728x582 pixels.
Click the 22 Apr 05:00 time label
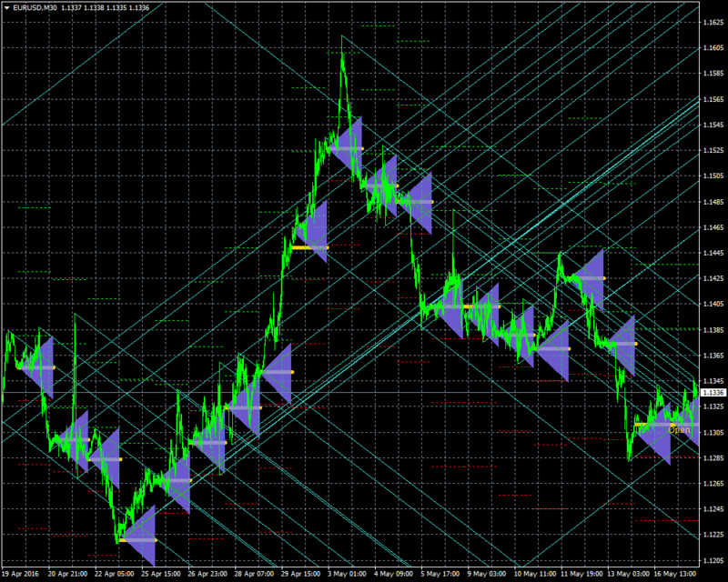click(x=115, y=574)
